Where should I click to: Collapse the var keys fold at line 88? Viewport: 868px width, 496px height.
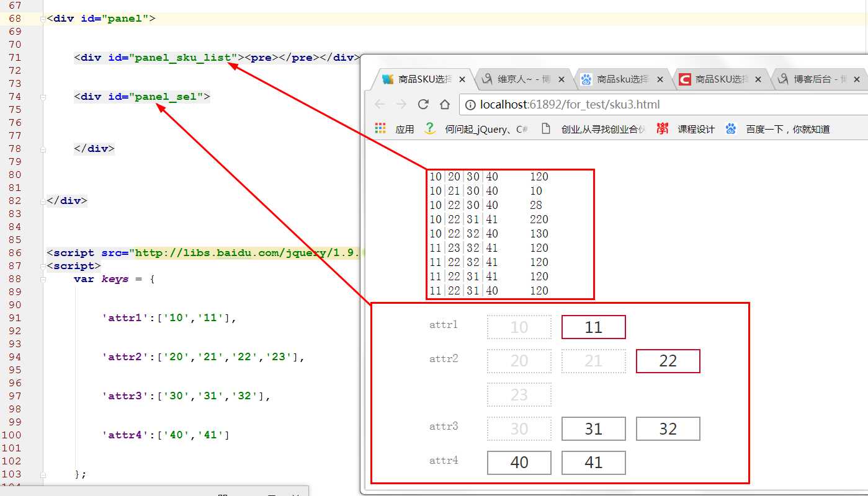(x=43, y=279)
